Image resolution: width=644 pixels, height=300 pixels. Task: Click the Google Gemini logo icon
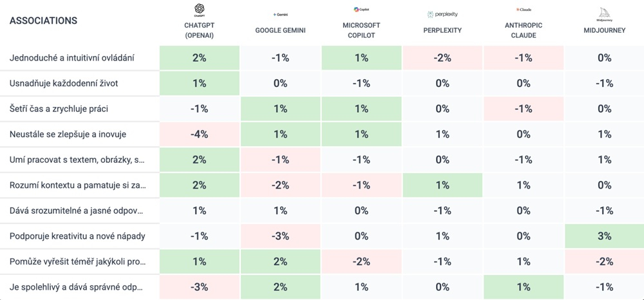point(280,14)
